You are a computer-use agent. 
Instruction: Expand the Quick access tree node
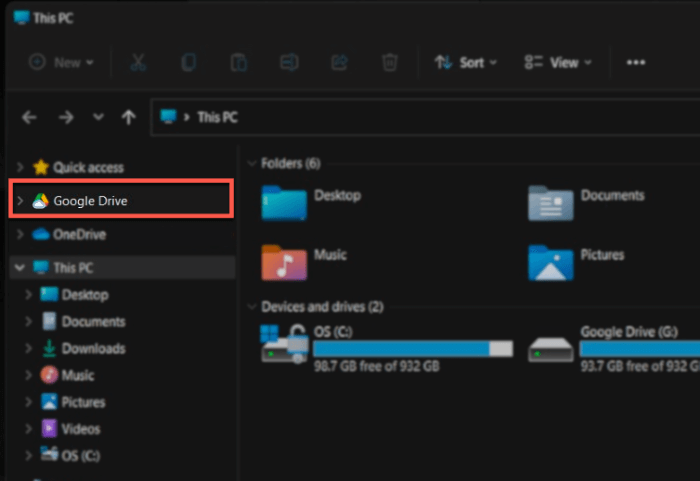pyautogui.click(x=20, y=167)
